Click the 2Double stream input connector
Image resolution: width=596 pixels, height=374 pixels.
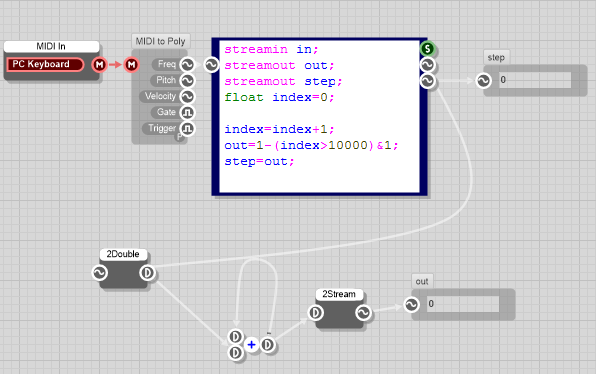100,273
